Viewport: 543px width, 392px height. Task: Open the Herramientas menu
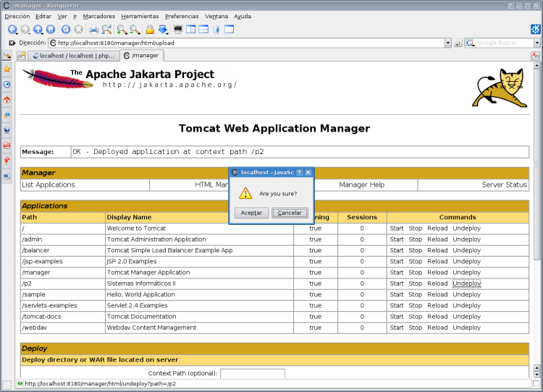[x=140, y=16]
